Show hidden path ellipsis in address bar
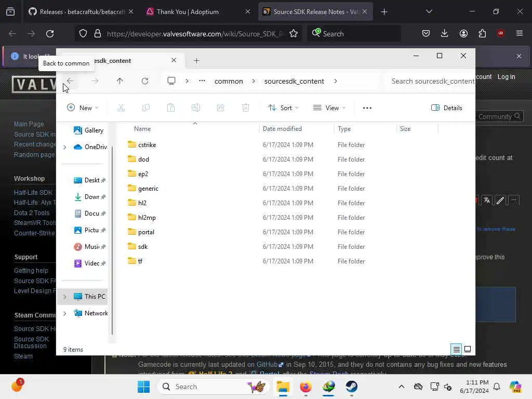The image size is (532, 399). coord(202,81)
